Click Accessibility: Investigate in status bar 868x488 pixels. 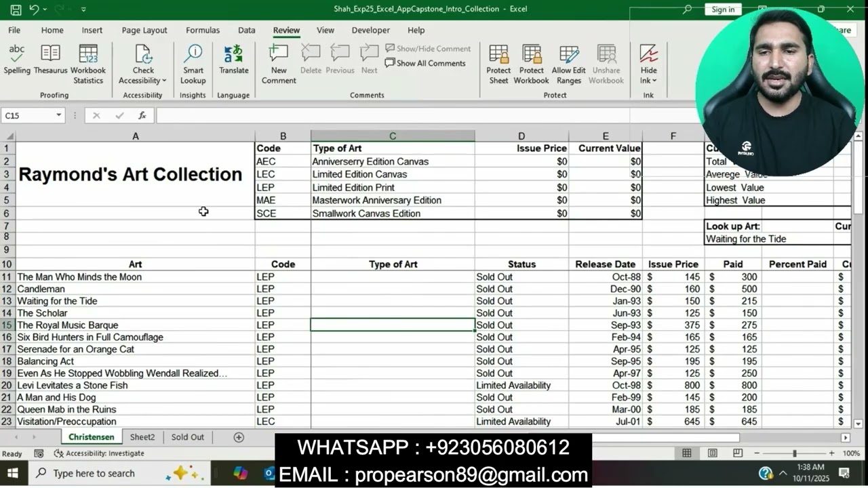tap(99, 453)
